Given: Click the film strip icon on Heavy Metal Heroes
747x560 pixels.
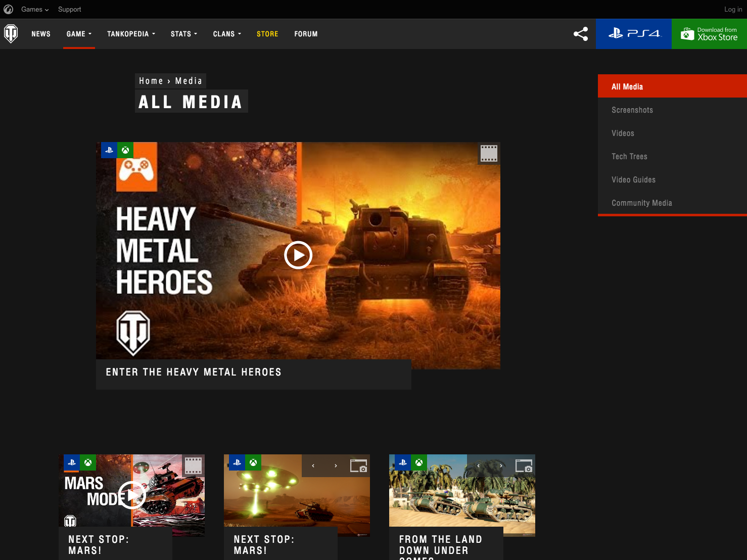Looking at the screenshot, I should pos(489,153).
